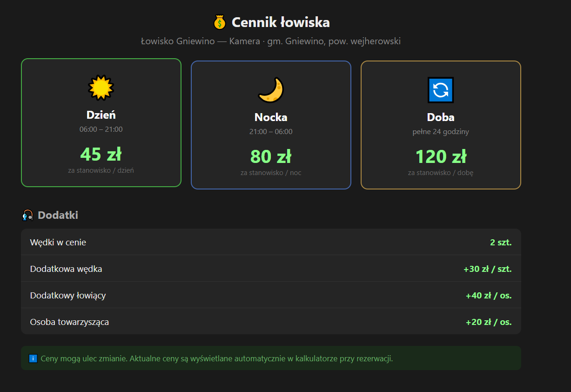Select the Dodatkowa wędka row label
This screenshot has width=571, height=392.
[66, 269]
